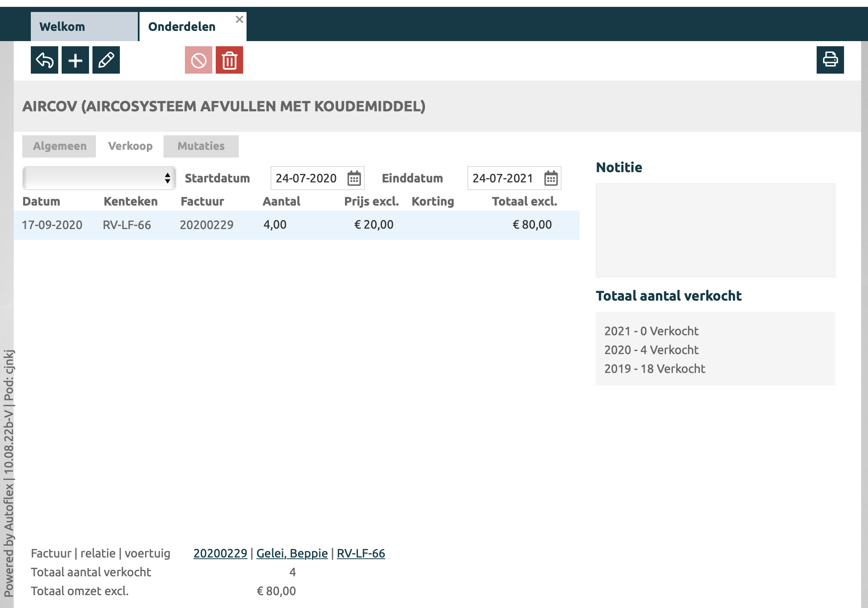Click inside the Notitie text area

(715, 230)
